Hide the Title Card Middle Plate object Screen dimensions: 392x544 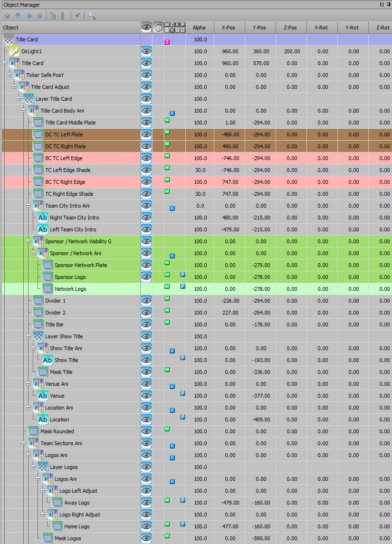146,123
